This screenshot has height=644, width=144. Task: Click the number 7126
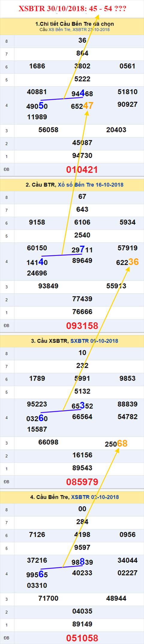[37, 535]
